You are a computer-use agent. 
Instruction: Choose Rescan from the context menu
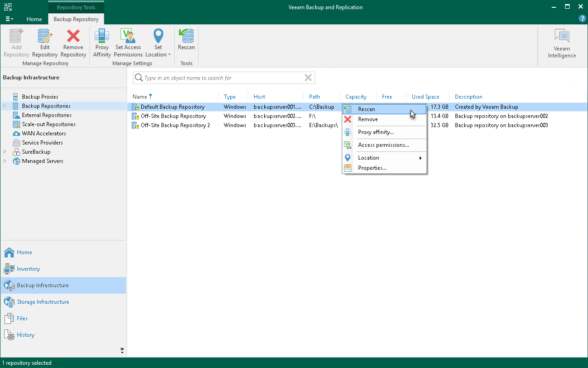366,109
